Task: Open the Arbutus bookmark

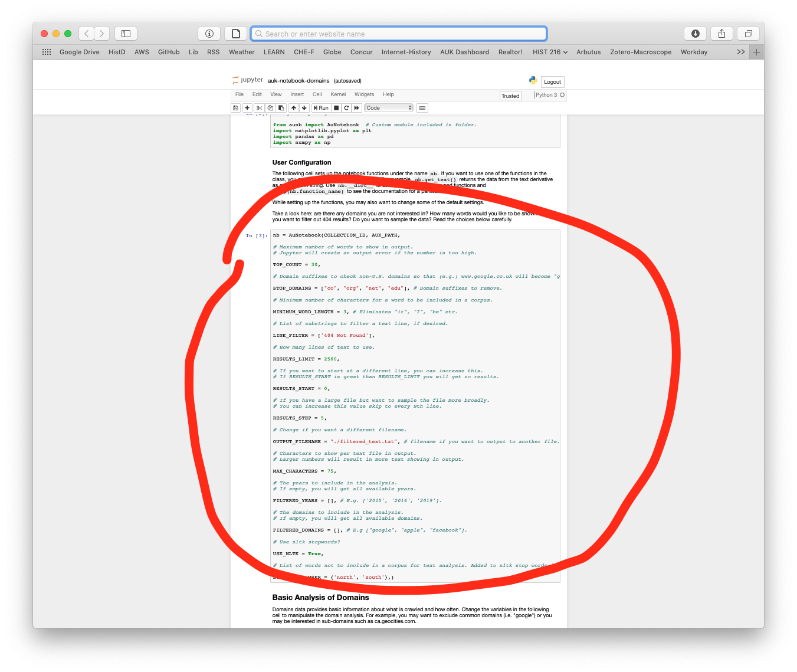Action: click(589, 52)
